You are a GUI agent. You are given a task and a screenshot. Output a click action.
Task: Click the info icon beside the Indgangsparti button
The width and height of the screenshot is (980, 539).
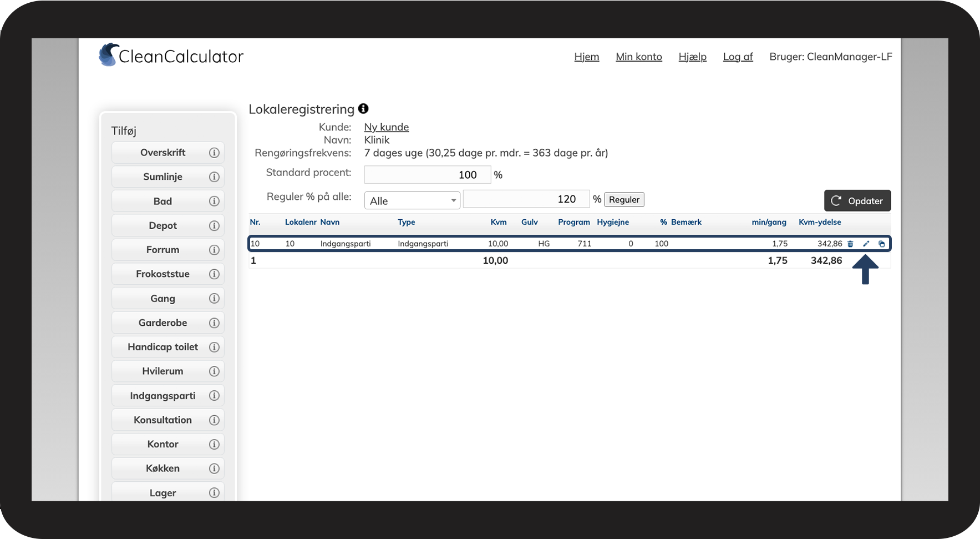click(x=214, y=396)
